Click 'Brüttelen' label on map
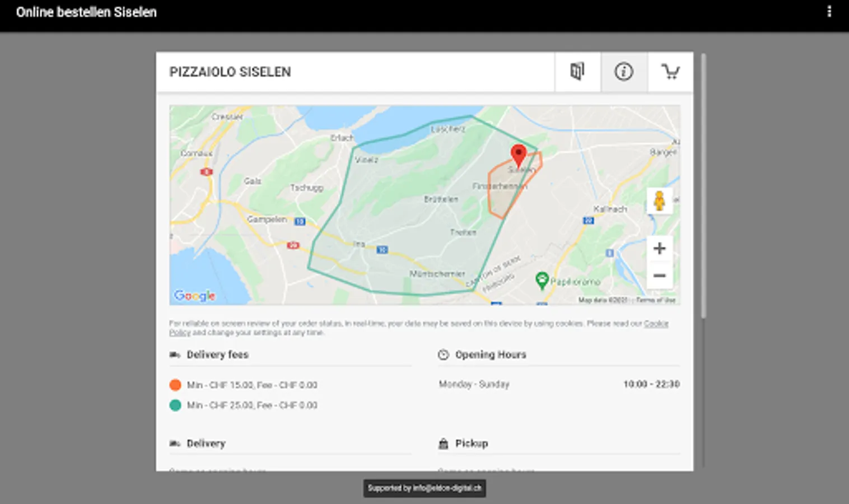The width and height of the screenshot is (849, 504). click(x=441, y=199)
